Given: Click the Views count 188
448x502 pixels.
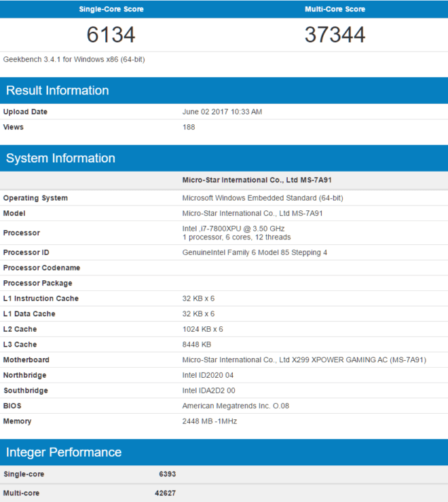Looking at the screenshot, I should pos(189,127).
